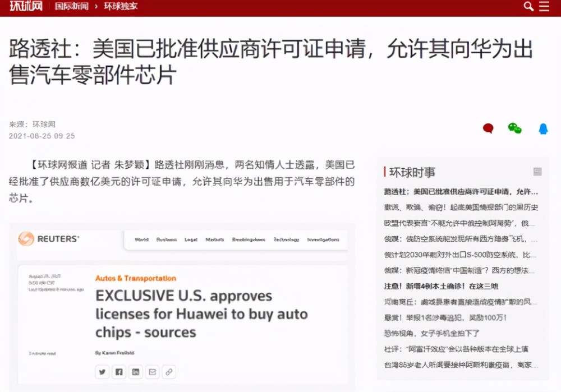Share article via green WeChat icon
The height and width of the screenshot is (392, 561).
(x=515, y=128)
